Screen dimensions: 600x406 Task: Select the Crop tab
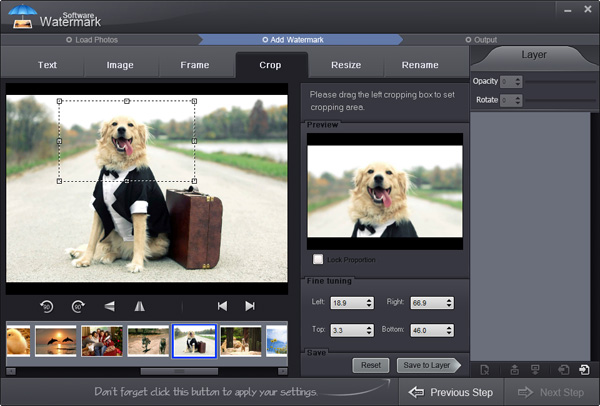pyautogui.click(x=270, y=65)
